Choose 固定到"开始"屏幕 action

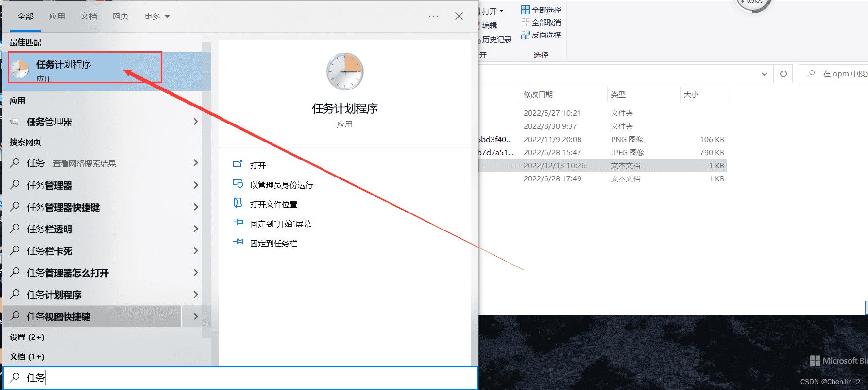point(281,224)
